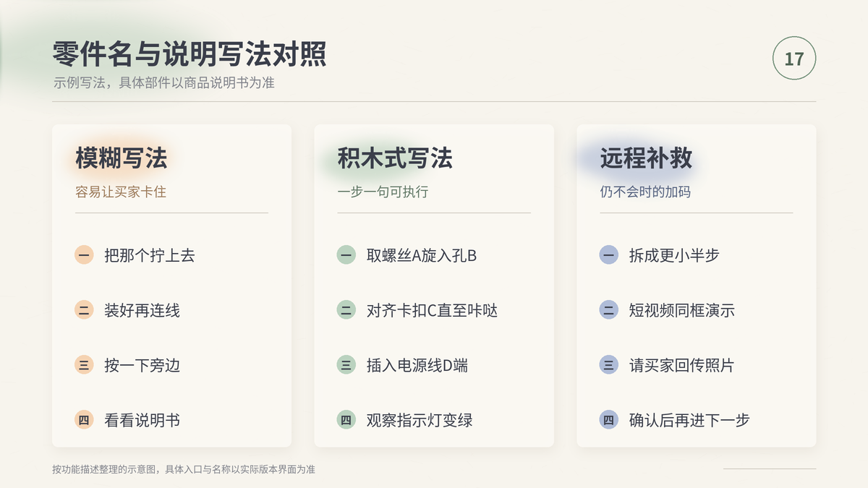Select the card heading 模糊写法
Viewport: 868px width, 488px height.
click(121, 158)
